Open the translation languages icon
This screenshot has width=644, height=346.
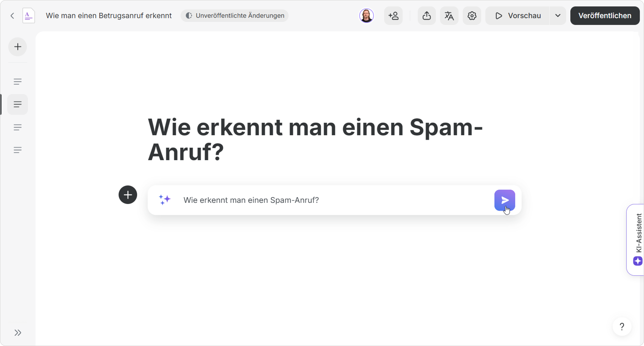pyautogui.click(x=449, y=16)
